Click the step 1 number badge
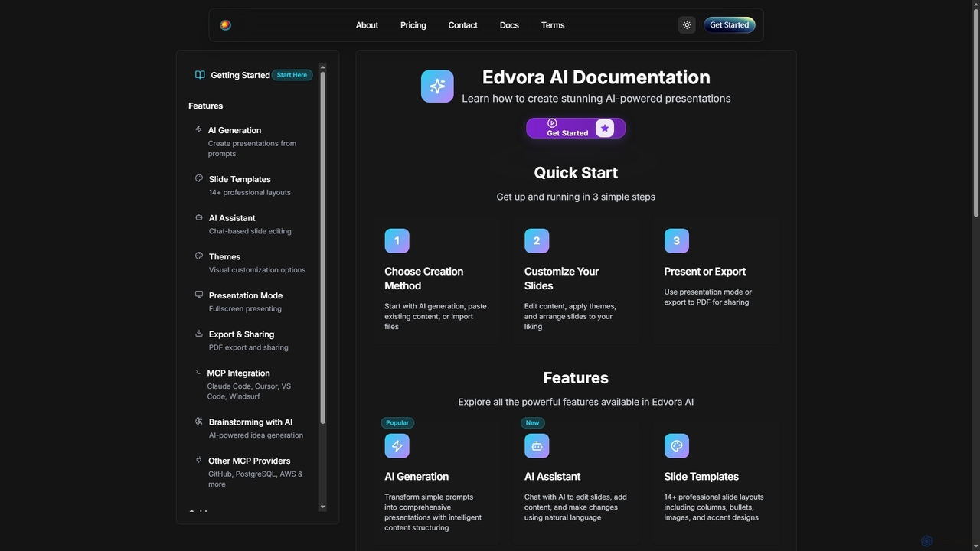Viewport: 980px width, 551px height. click(x=397, y=241)
